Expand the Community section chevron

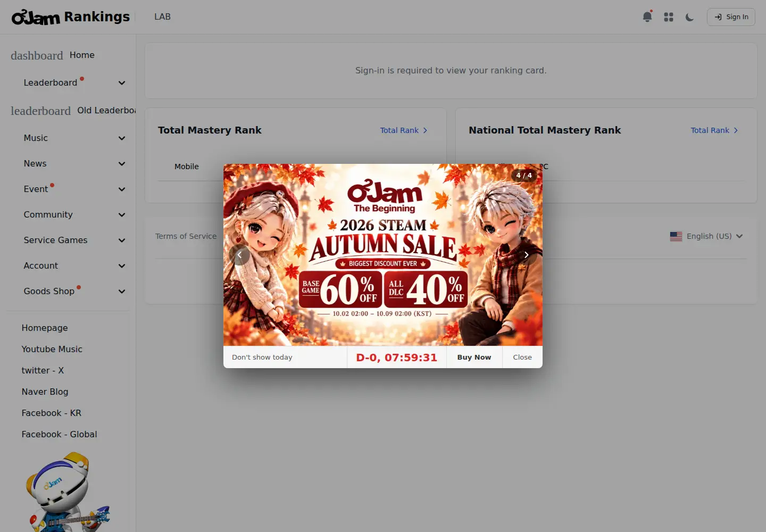[x=122, y=215]
